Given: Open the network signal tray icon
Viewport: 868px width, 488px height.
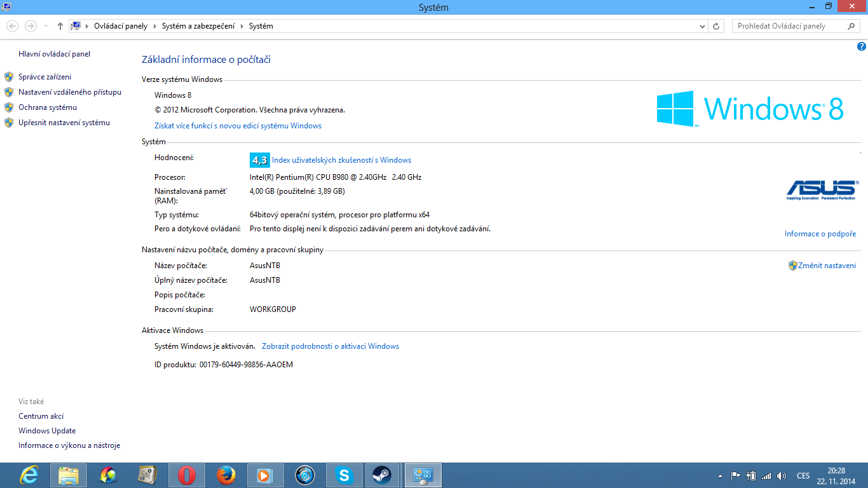Looking at the screenshot, I should point(766,475).
